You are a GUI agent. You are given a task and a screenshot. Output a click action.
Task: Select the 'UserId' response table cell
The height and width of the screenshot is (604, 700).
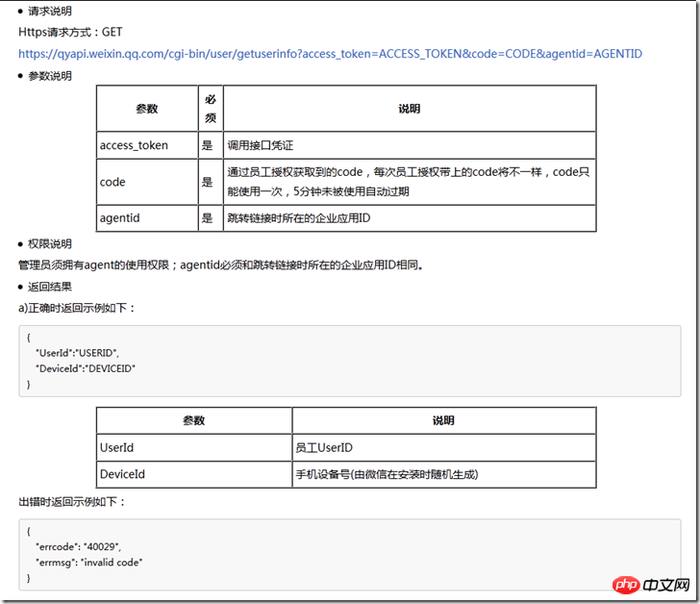point(194,447)
